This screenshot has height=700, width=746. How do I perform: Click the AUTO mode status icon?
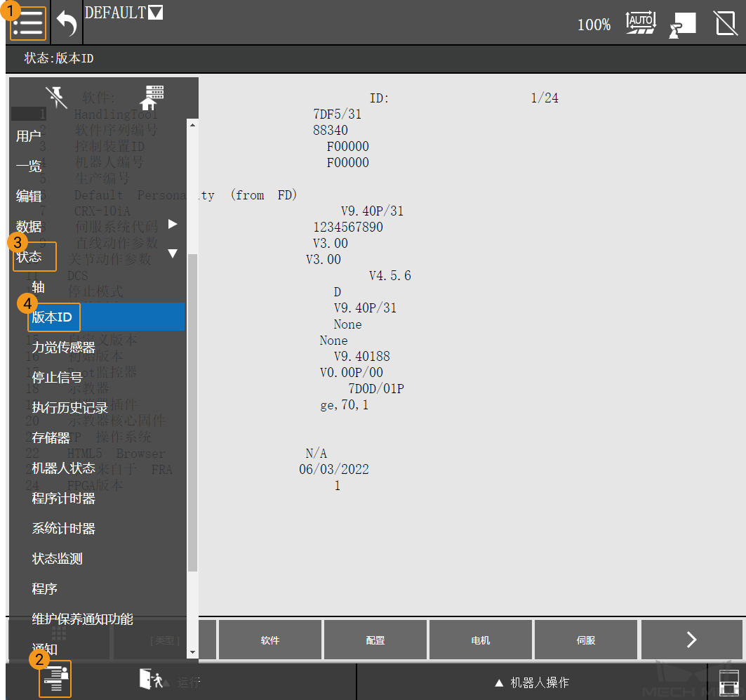(x=640, y=23)
